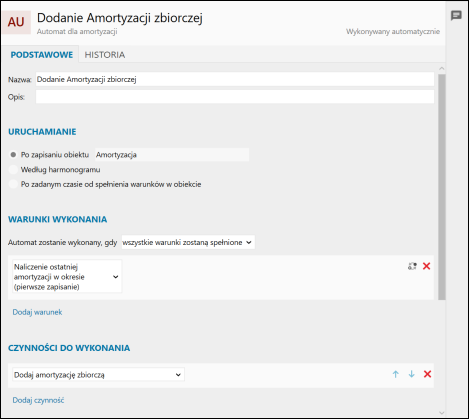This screenshot has width=469, height=419.
Task: Move the Dodaj amortyzację zbiorczą action up
Action: 396,374
